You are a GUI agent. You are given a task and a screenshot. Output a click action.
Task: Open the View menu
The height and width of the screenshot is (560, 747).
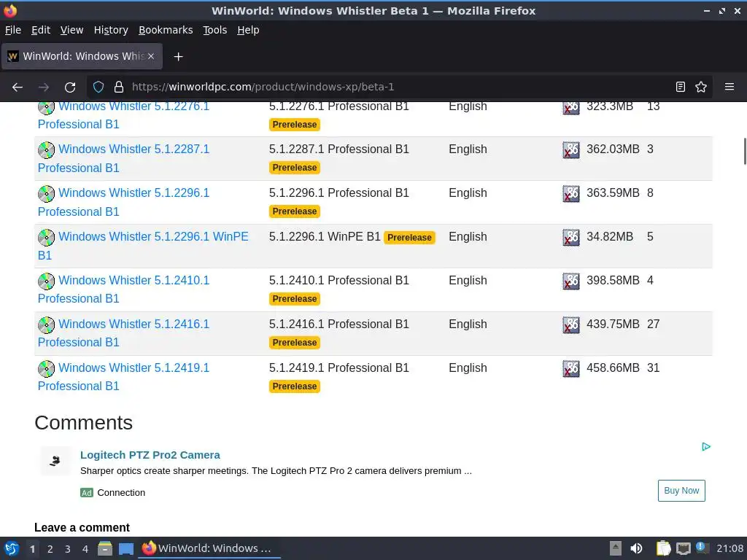[x=72, y=30]
